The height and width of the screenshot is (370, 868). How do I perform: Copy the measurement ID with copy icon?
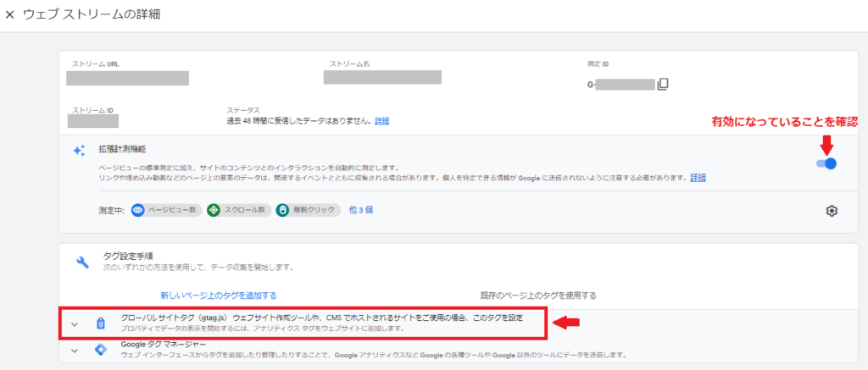pyautogui.click(x=663, y=85)
